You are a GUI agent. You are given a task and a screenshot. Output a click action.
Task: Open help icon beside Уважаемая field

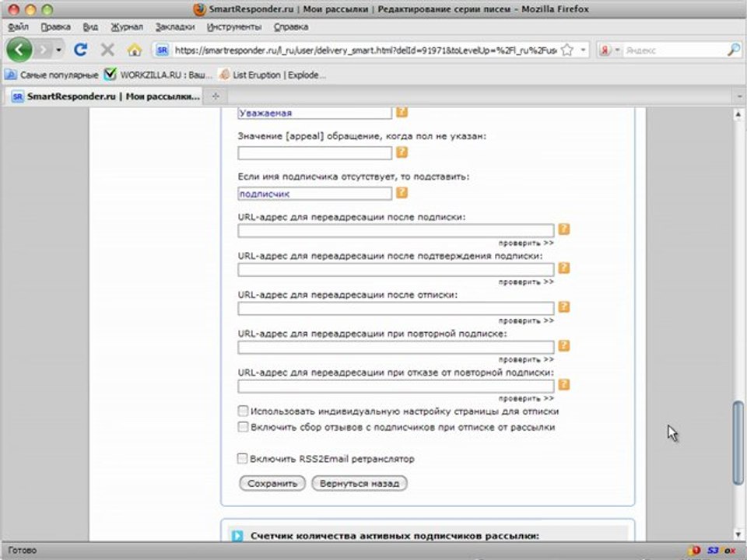pyautogui.click(x=402, y=111)
